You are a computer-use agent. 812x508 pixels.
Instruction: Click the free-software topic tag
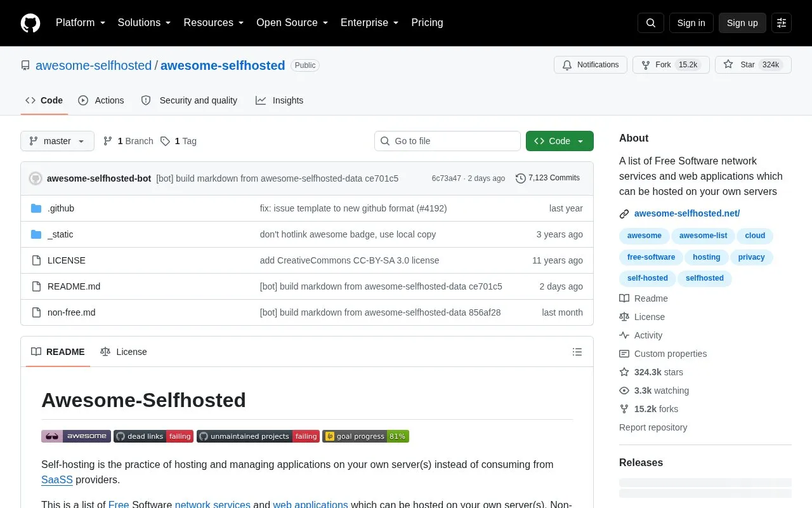[x=651, y=257]
